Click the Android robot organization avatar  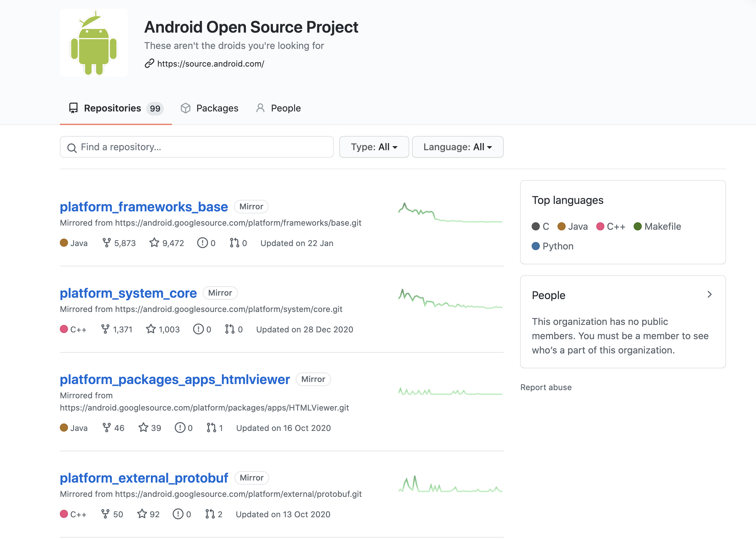[94, 43]
